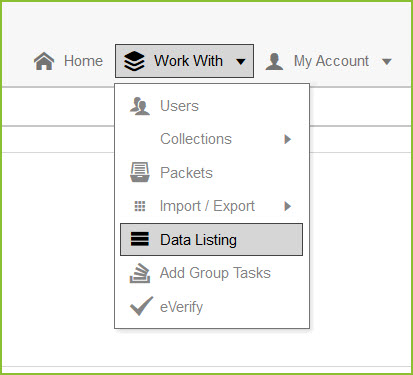Expand the Collections submenu arrow

(x=288, y=139)
